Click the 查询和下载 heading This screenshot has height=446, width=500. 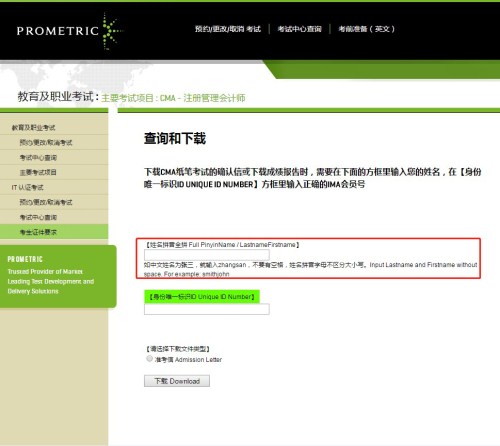(175, 138)
